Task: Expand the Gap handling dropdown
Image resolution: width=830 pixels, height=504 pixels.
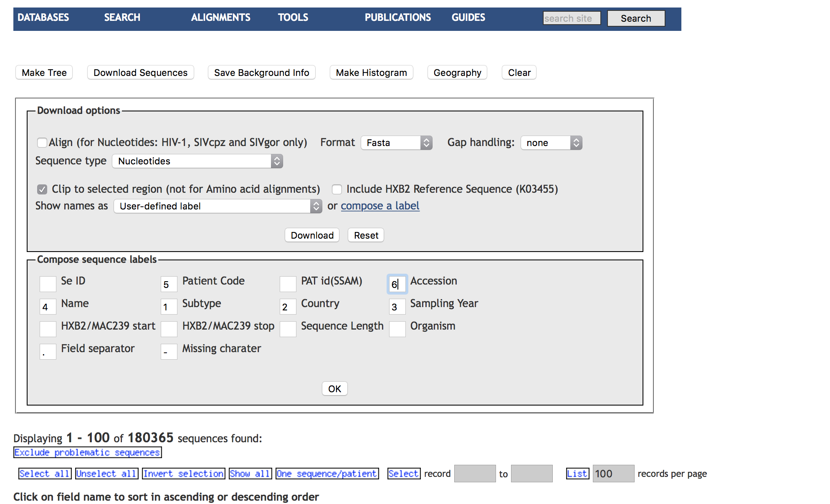Action: coord(551,143)
